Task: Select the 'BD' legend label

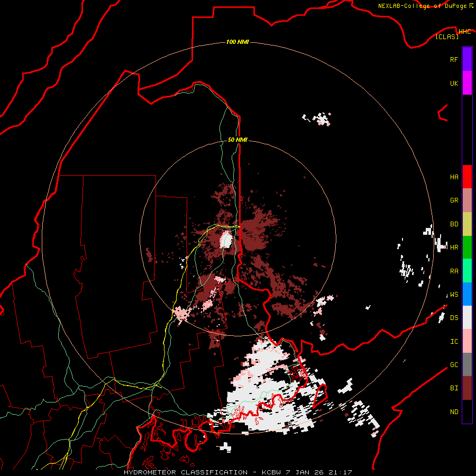Action: pos(454,224)
